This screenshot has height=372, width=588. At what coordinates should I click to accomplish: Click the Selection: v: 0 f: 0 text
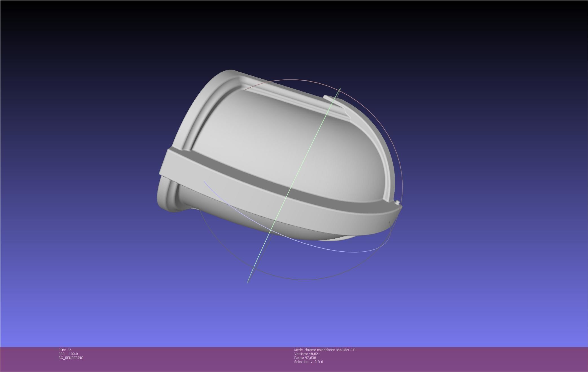[x=309, y=362]
